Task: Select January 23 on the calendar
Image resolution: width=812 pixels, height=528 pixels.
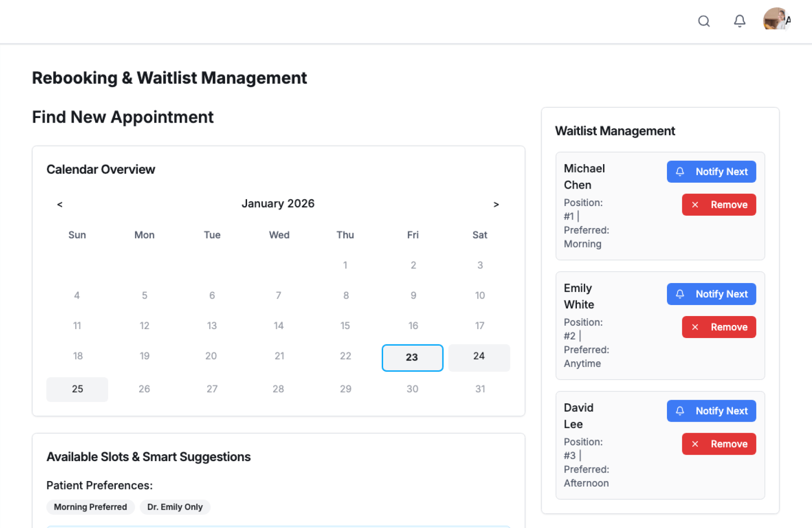Action: [x=412, y=357]
